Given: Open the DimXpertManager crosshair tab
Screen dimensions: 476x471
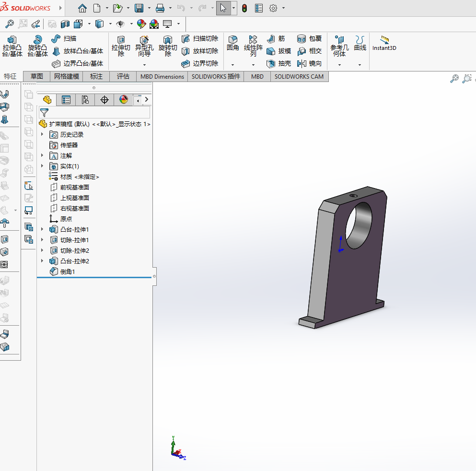Looking at the screenshot, I should pyautogui.click(x=104, y=100).
